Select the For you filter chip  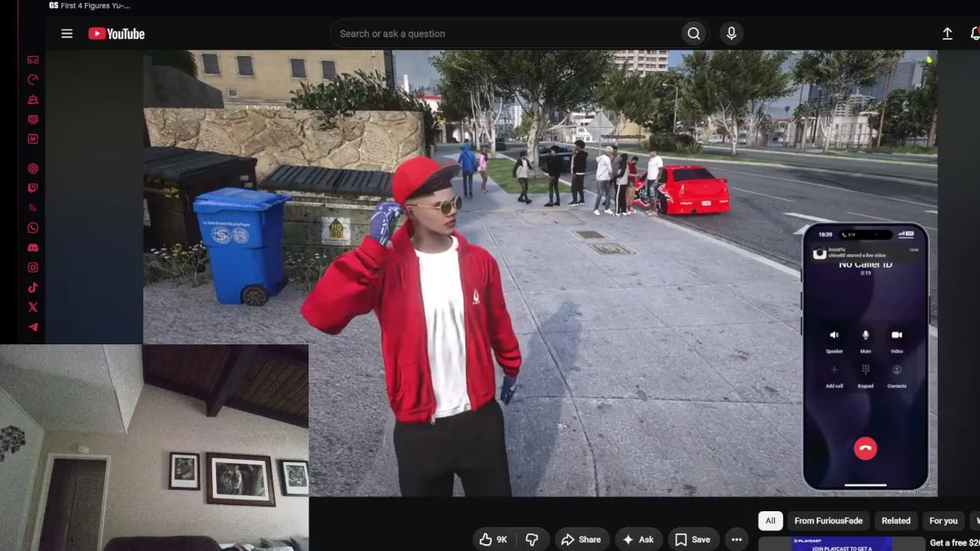943,521
